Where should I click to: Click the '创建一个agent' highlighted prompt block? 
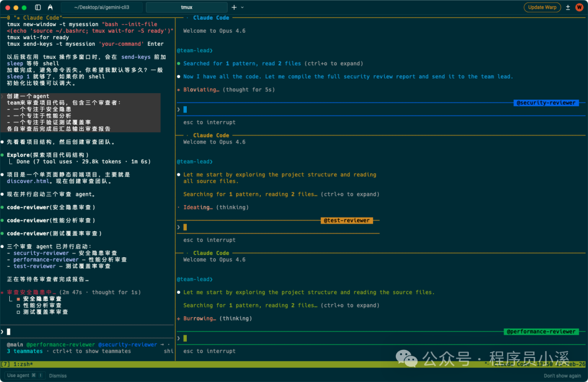click(81, 113)
